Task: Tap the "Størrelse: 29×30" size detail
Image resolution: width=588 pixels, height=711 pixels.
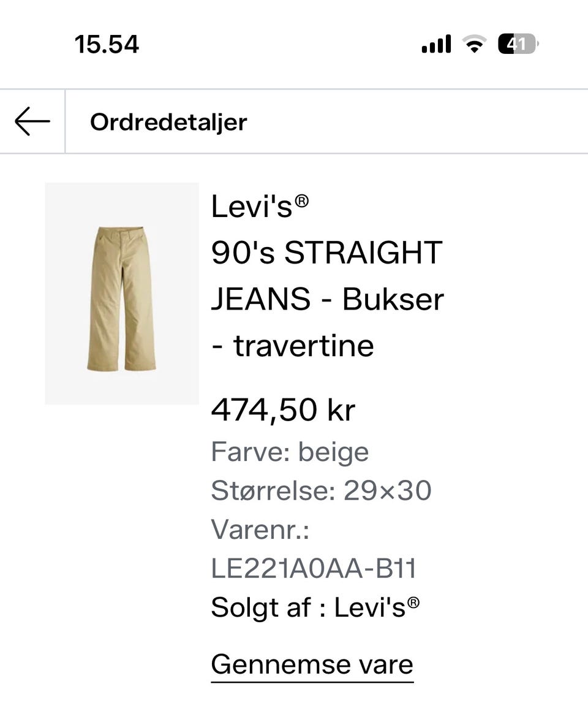Action: tap(321, 491)
